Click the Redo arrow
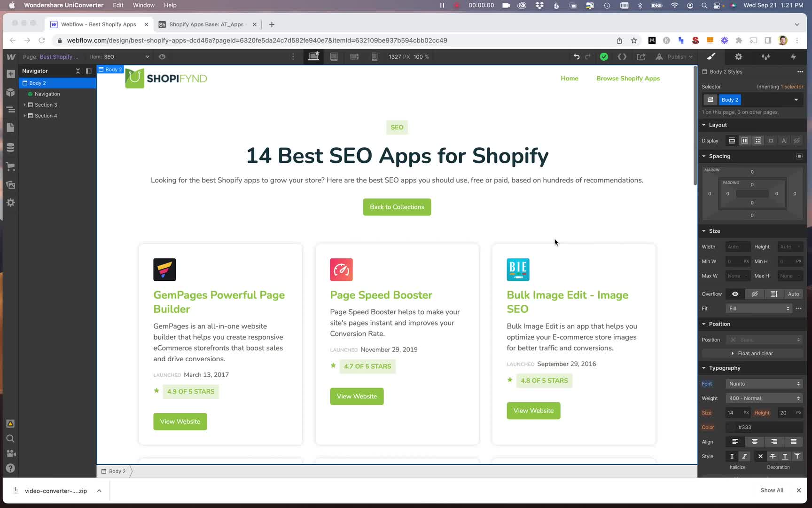 (x=588, y=56)
